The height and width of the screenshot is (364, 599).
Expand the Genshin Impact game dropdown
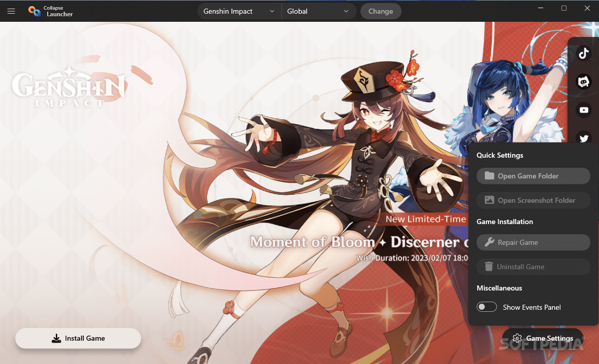(x=239, y=12)
